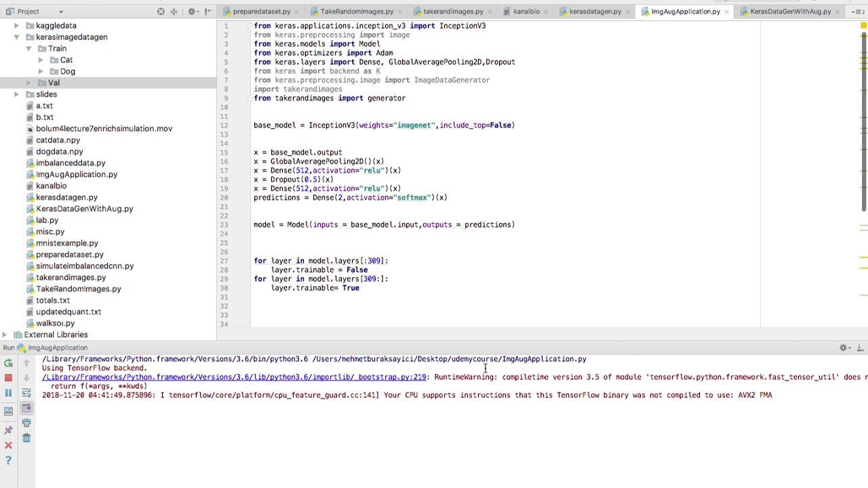
Task: Hide the Run tool window
Action: 860,348
